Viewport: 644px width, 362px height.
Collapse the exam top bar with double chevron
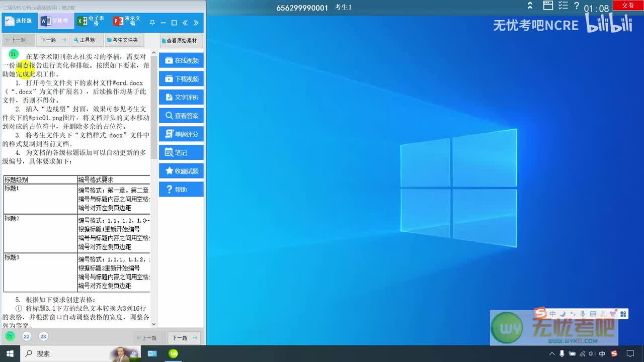click(x=530, y=6)
